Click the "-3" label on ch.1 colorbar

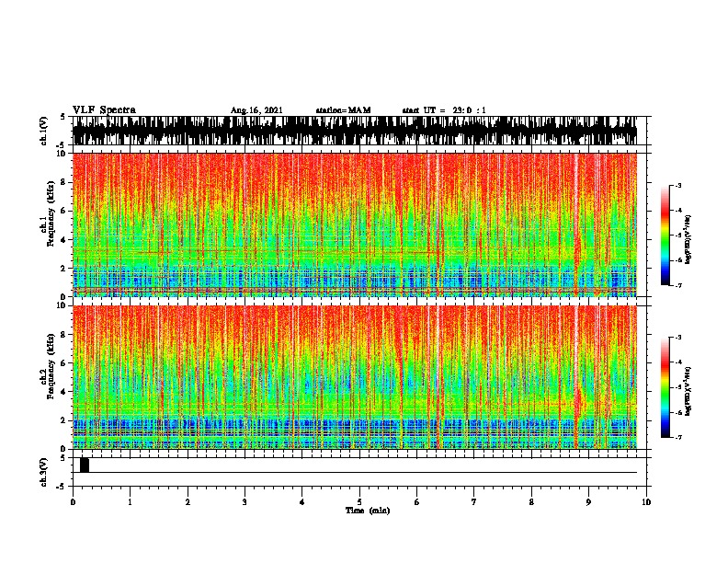click(678, 185)
